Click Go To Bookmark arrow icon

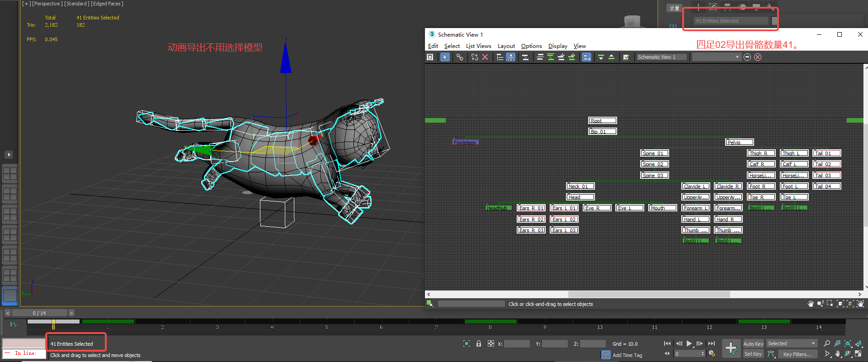coord(747,57)
